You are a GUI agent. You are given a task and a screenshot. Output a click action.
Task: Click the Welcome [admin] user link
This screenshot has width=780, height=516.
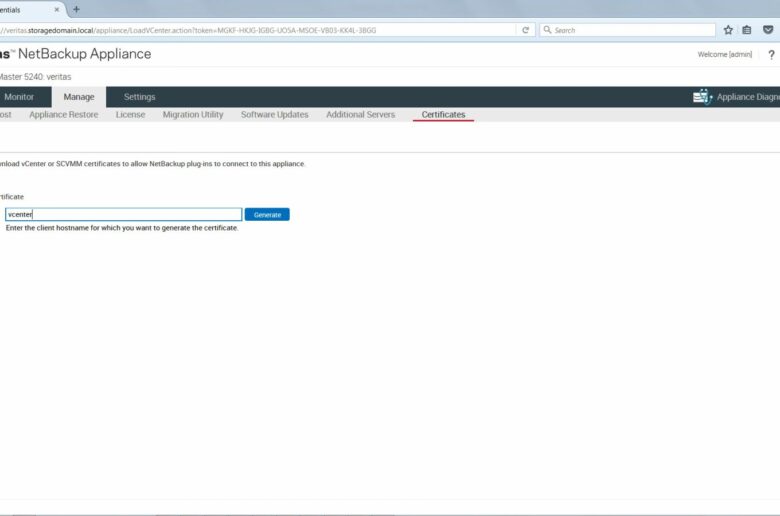pyautogui.click(x=724, y=54)
